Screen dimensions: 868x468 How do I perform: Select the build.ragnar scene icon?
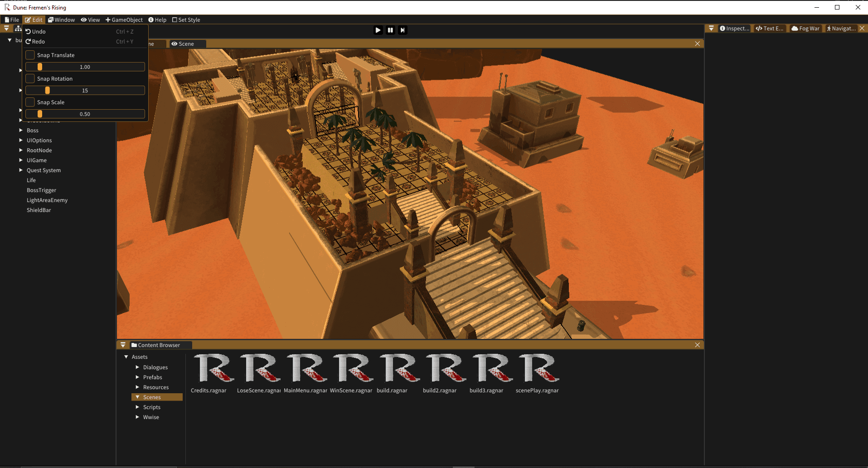tap(399, 368)
